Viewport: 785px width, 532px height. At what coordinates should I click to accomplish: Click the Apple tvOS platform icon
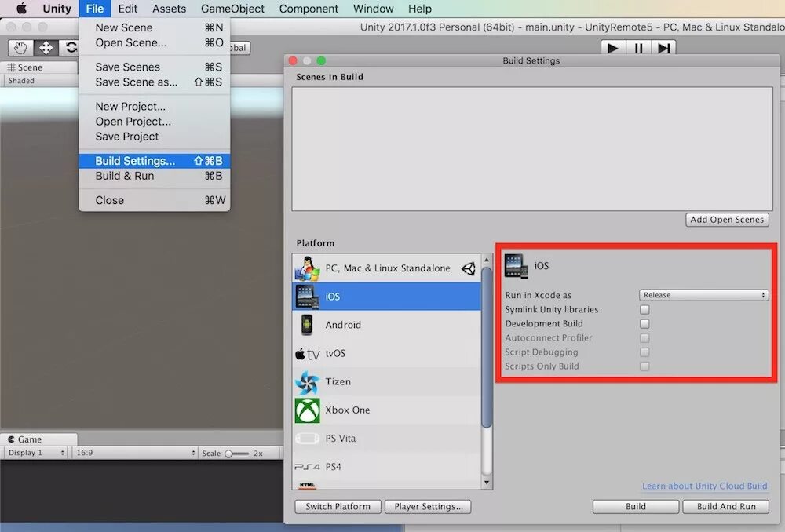pos(307,354)
